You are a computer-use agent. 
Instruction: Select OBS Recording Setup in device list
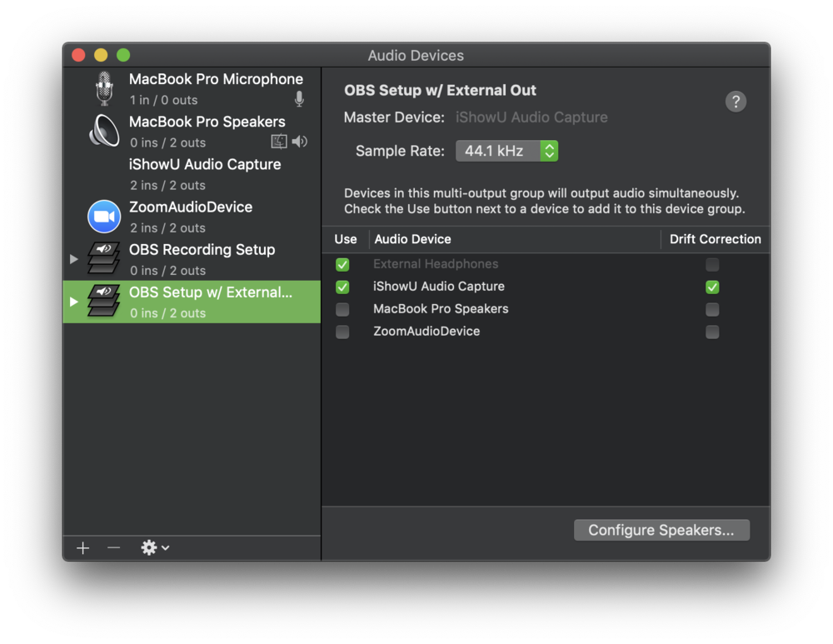[x=192, y=259]
